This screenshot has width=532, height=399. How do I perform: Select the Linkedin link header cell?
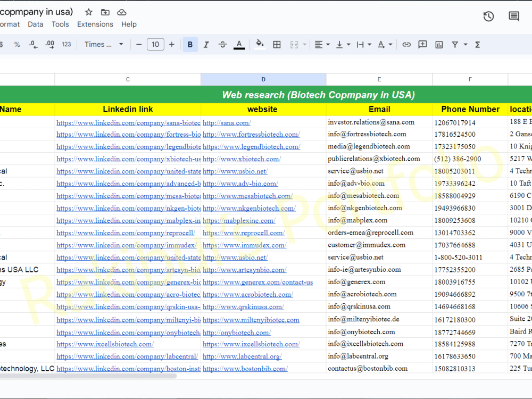pyautogui.click(x=128, y=109)
